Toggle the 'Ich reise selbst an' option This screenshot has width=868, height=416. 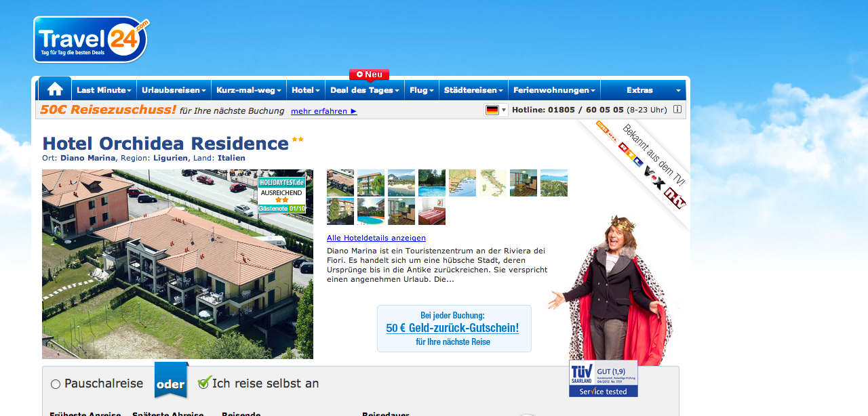click(203, 383)
